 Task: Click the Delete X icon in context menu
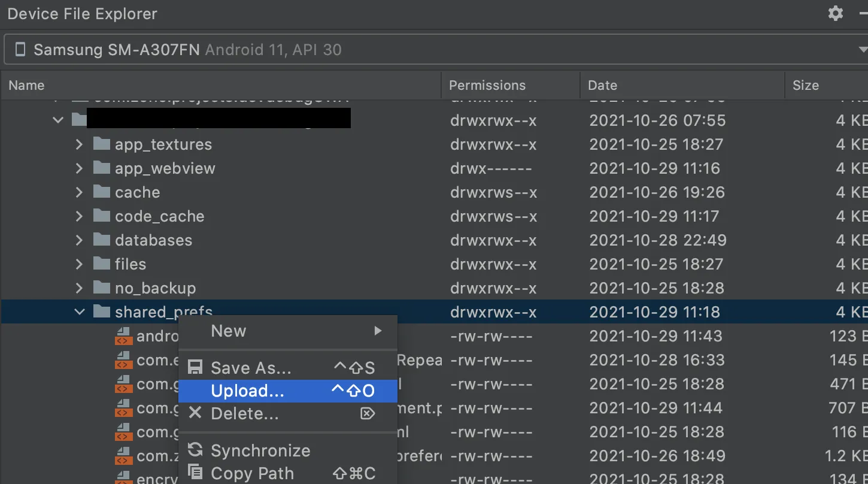[195, 413]
